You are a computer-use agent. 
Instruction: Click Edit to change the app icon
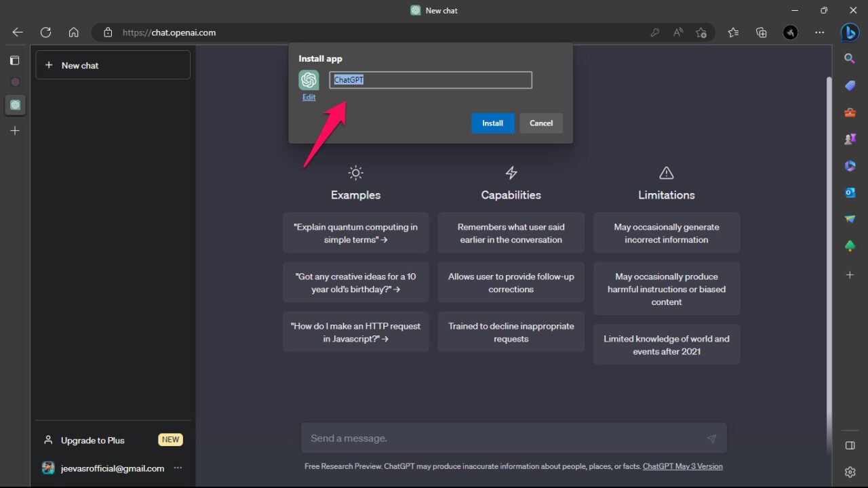click(309, 97)
